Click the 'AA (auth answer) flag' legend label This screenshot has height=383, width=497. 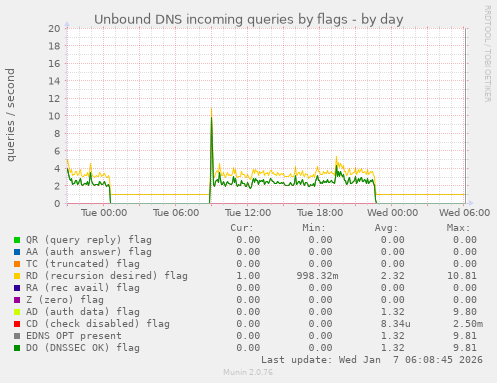point(89,252)
